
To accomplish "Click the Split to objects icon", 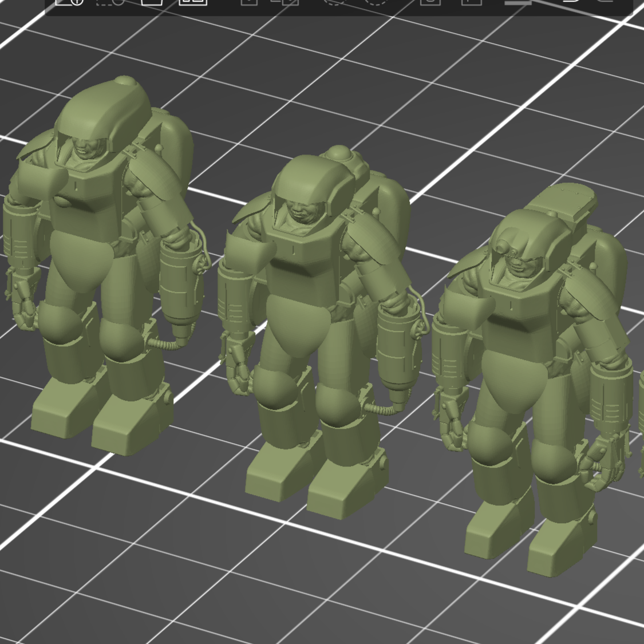I will point(249,2).
